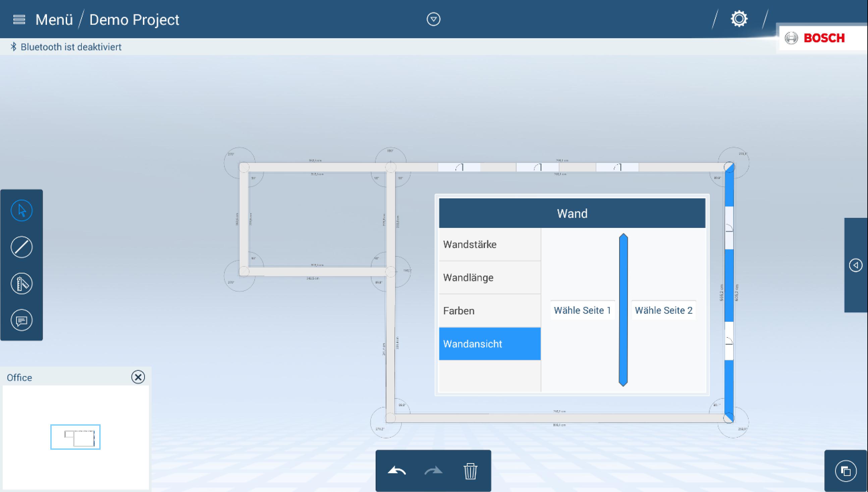This screenshot has height=492, width=868.
Task: Click the first door on top wall
Action: pyautogui.click(x=459, y=167)
